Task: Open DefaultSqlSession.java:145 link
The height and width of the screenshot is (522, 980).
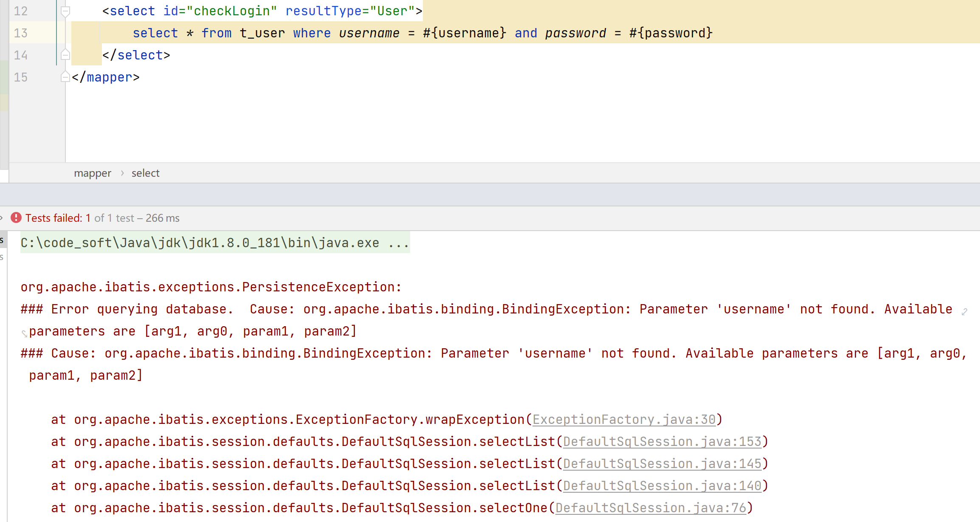Action: tap(662, 464)
